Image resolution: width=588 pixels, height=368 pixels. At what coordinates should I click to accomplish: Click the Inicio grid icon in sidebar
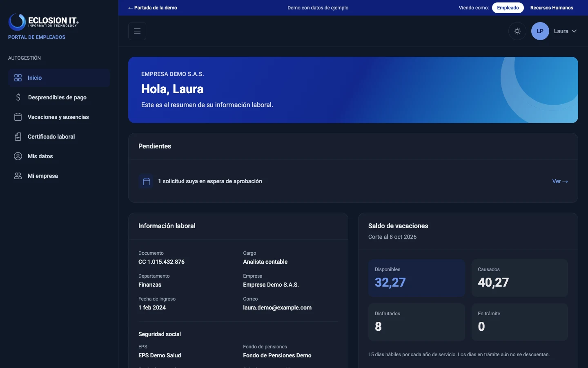18,78
